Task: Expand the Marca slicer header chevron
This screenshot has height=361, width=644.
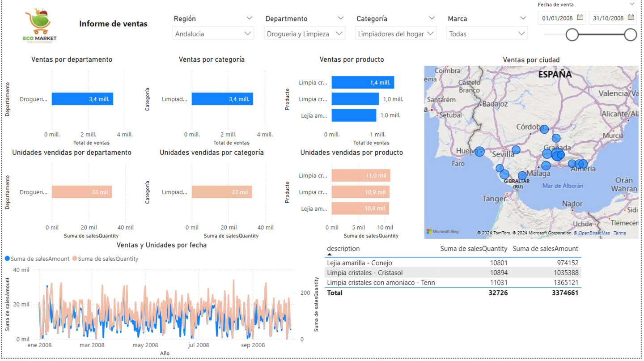Action: coord(523,18)
